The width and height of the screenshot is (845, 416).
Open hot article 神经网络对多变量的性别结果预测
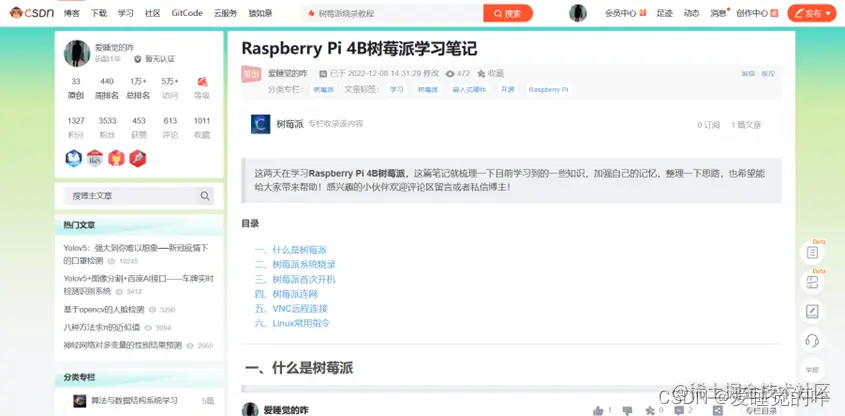coord(122,345)
